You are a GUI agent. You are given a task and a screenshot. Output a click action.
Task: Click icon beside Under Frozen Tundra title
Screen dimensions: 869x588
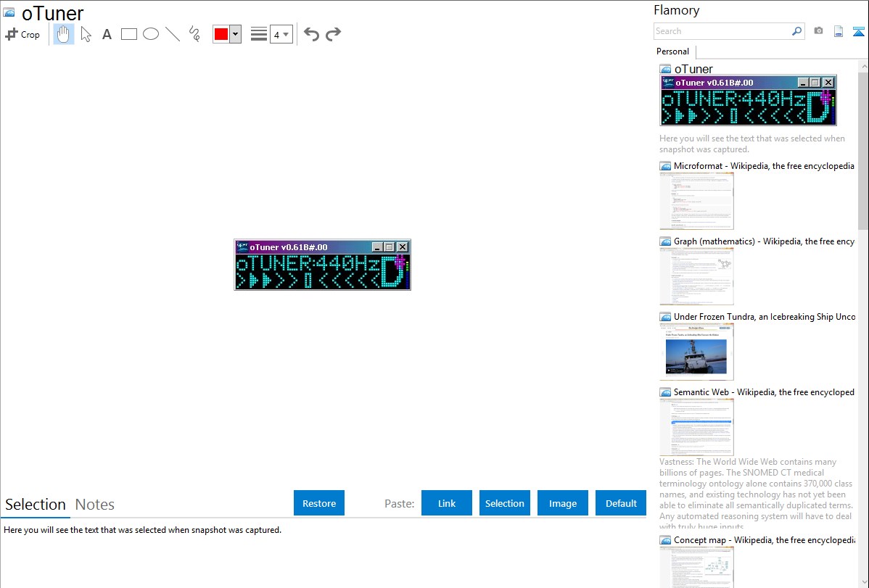(x=666, y=317)
